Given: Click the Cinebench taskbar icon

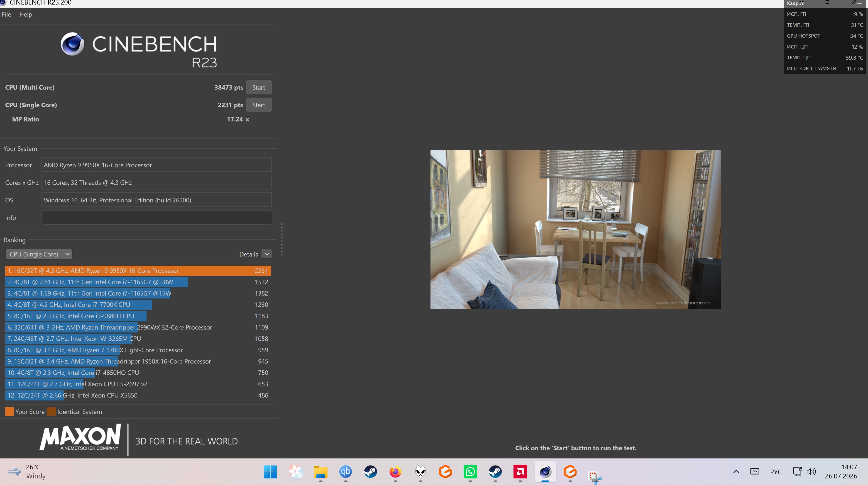Looking at the screenshot, I should pyautogui.click(x=545, y=472).
